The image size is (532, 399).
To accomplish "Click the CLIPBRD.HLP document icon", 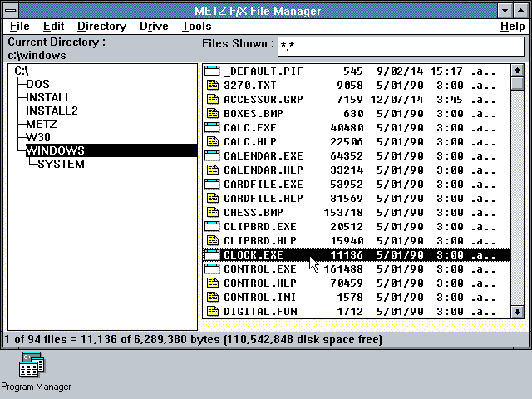I will click(x=213, y=240).
